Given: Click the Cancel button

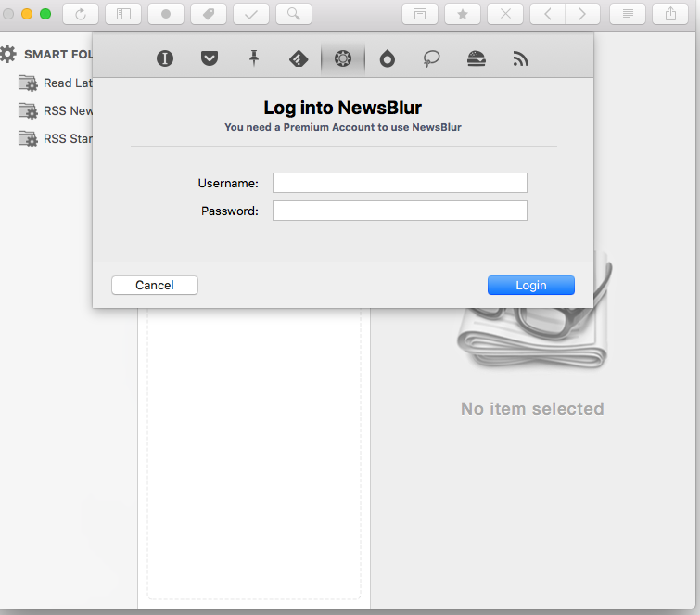Looking at the screenshot, I should pyautogui.click(x=155, y=285).
